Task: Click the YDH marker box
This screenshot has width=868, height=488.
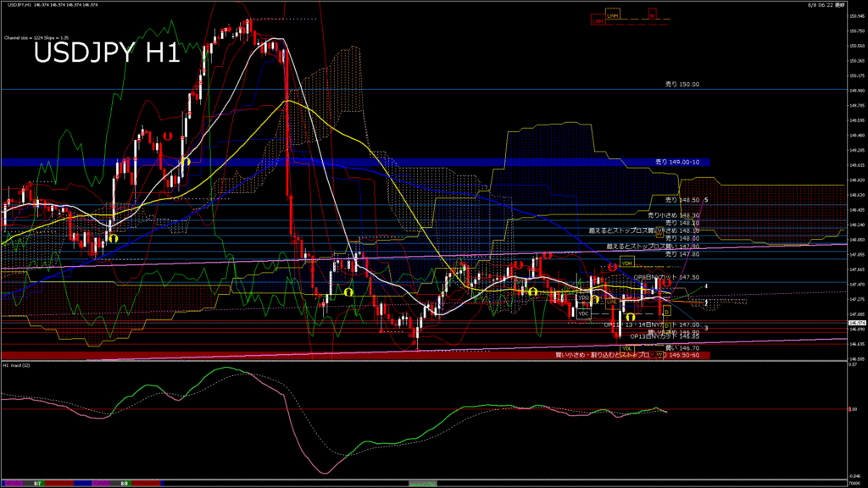Action: tap(626, 263)
